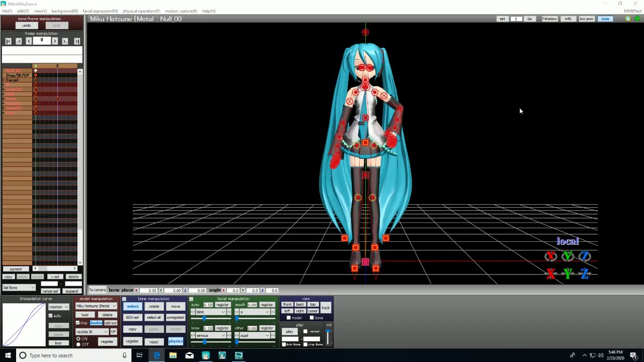
Task: Open the pupil other morph dropdown
Action: point(255,335)
